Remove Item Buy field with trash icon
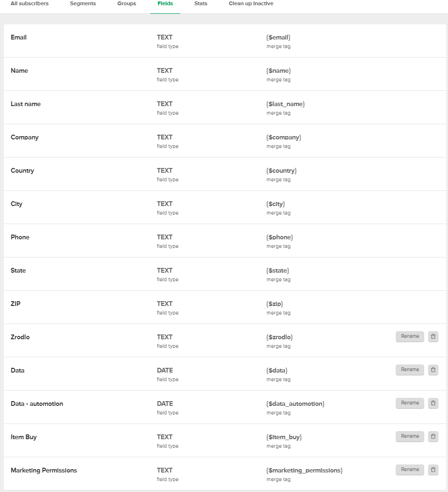This screenshot has width=448, height=492. pos(433,436)
